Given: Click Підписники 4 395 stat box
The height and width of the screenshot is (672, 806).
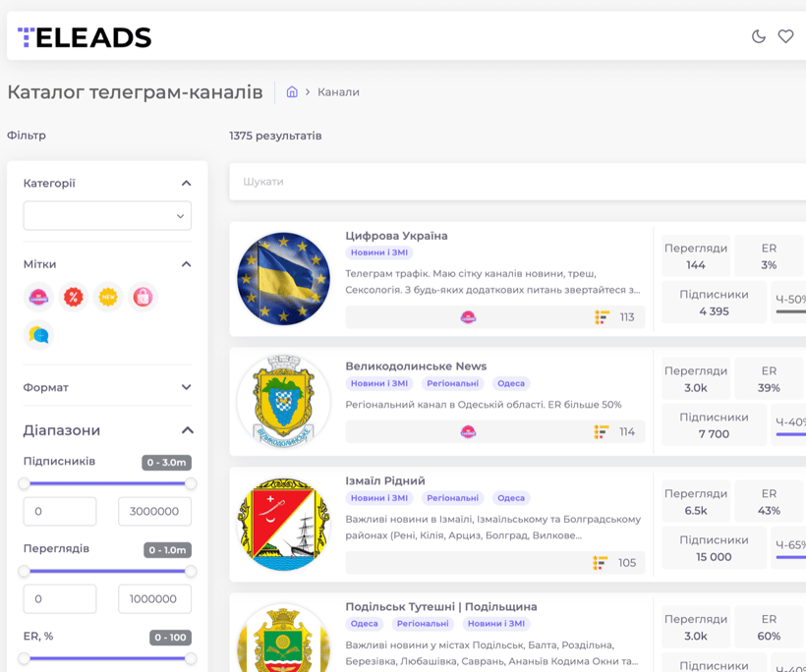Looking at the screenshot, I should 714,302.
